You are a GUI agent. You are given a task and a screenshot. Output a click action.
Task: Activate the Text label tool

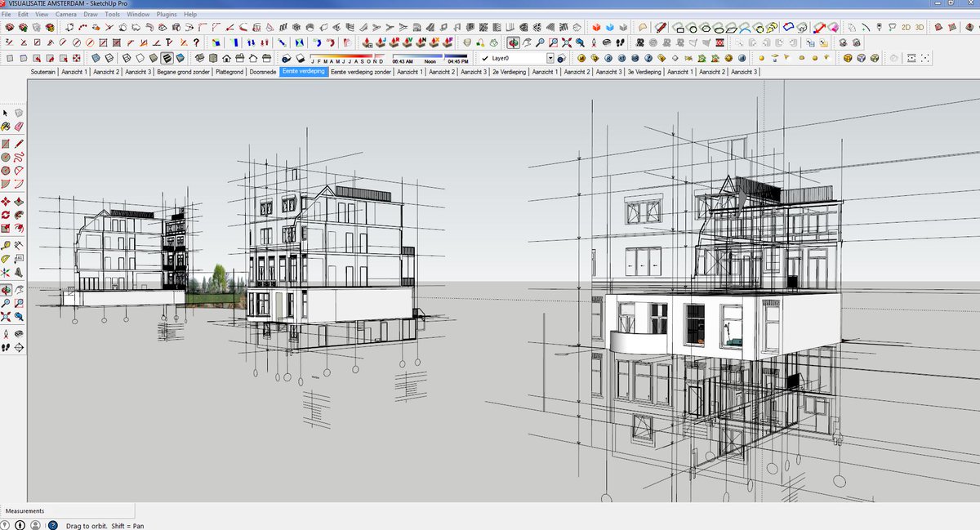[19, 260]
